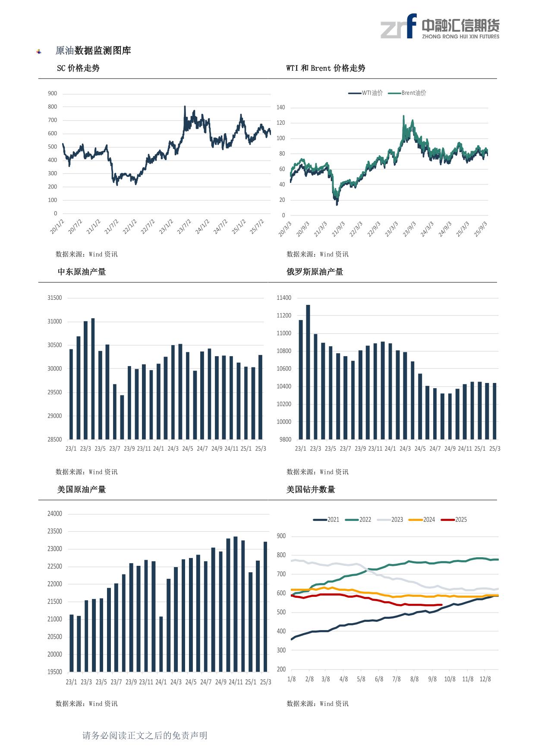Click the 中东原油产量 chart title
Image resolution: width=535 pixels, height=756 pixels.
pyautogui.click(x=82, y=272)
